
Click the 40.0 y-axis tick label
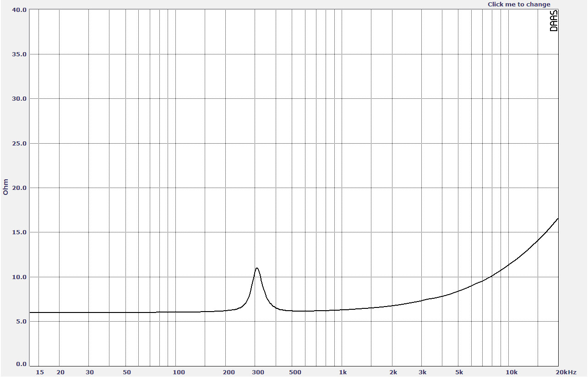click(x=19, y=10)
